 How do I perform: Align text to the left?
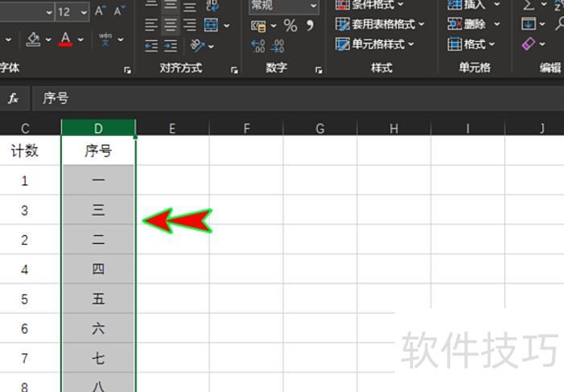tap(151, 25)
